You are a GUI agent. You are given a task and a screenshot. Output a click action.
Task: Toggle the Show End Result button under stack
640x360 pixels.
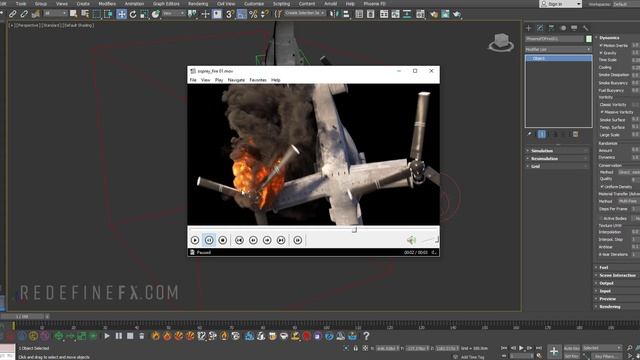pos(542,134)
